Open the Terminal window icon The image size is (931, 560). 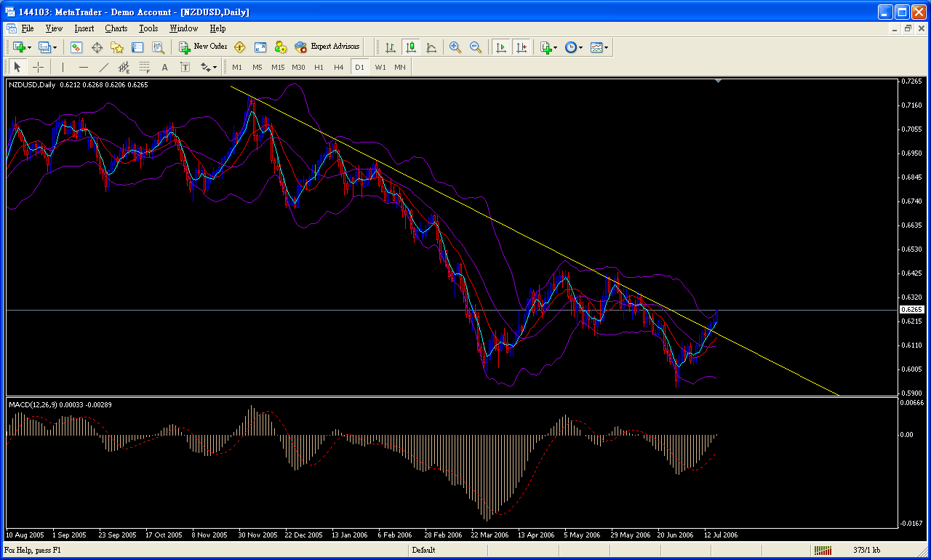(x=137, y=47)
